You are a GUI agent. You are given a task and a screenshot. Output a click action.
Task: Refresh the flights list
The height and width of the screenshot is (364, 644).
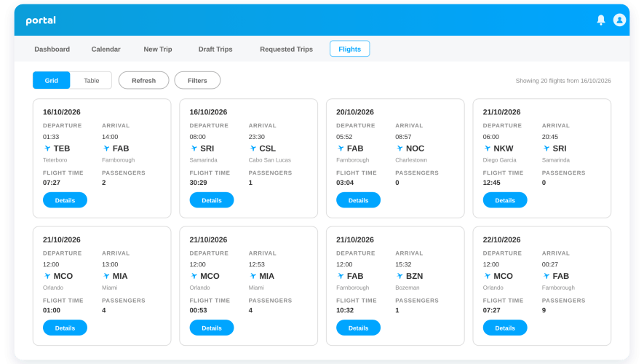click(144, 81)
